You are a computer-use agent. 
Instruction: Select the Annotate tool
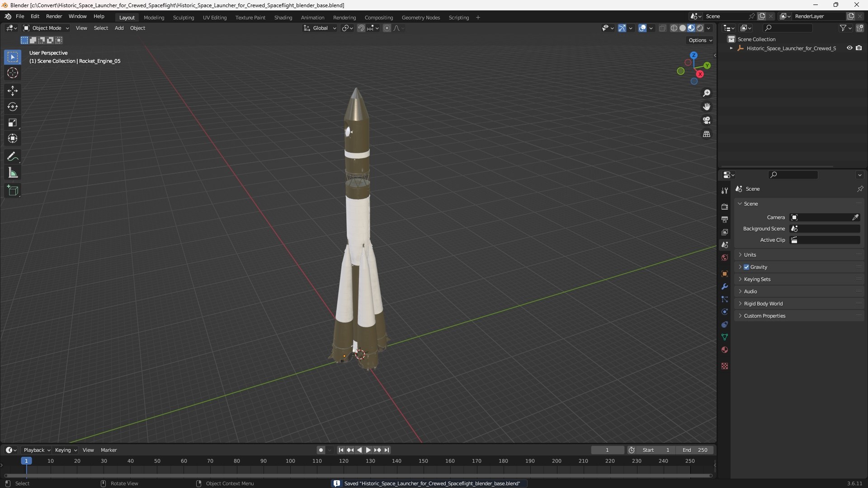click(13, 157)
